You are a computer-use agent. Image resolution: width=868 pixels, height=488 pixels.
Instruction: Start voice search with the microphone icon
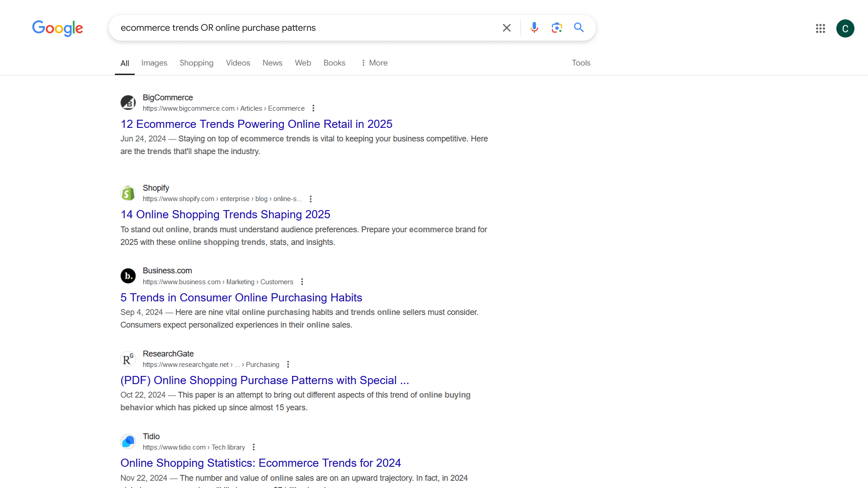(x=534, y=28)
